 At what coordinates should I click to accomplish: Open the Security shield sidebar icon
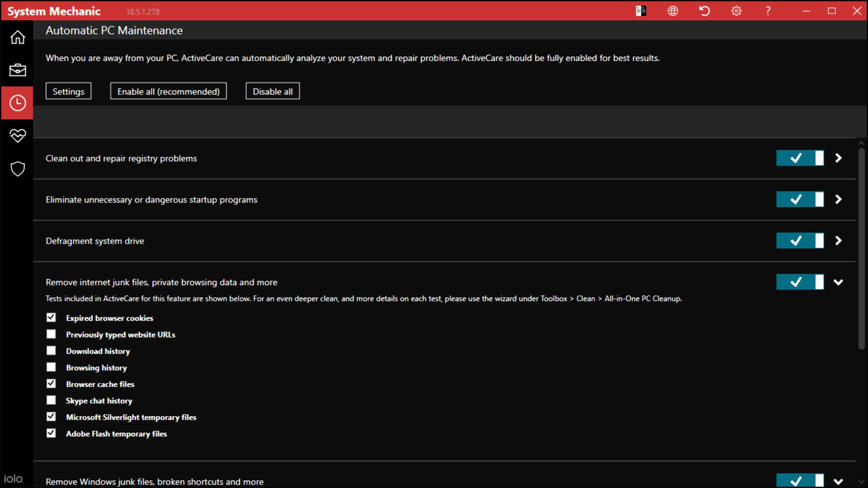point(18,169)
